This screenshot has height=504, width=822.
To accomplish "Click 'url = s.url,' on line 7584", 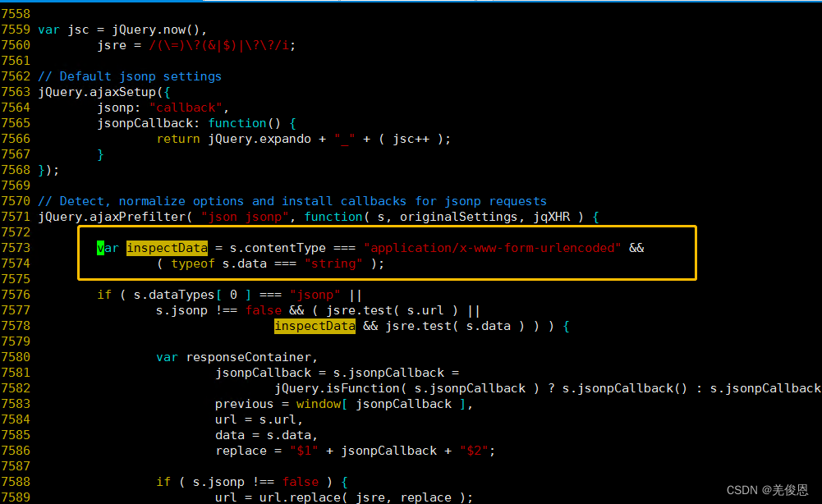I will click(x=259, y=419).
